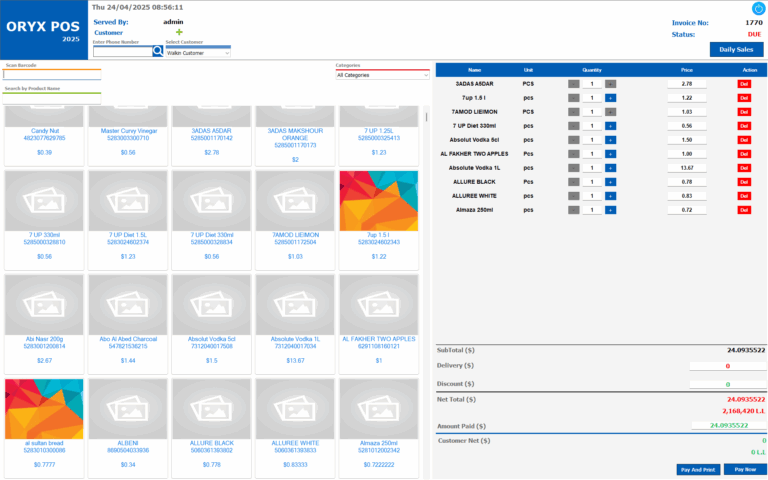Add Abo Al Abed Charcoal product card
Screen dimensions: 768x480
coord(128,323)
